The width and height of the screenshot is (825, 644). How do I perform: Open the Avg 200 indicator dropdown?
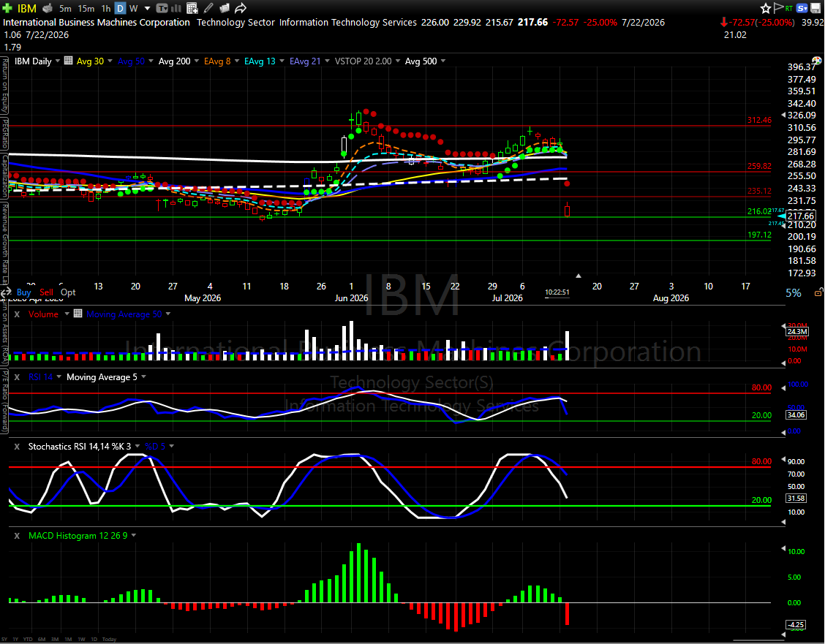pos(197,61)
